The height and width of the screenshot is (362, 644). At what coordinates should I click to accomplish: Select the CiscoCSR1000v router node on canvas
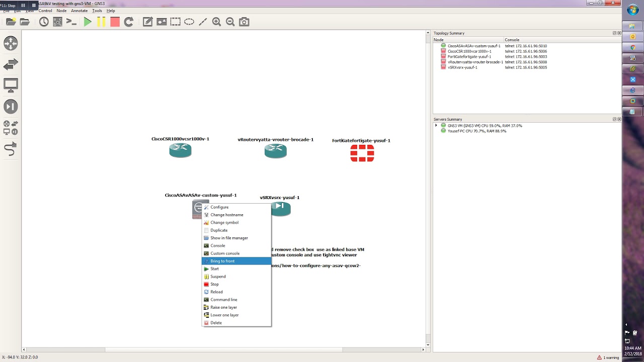coord(180,150)
